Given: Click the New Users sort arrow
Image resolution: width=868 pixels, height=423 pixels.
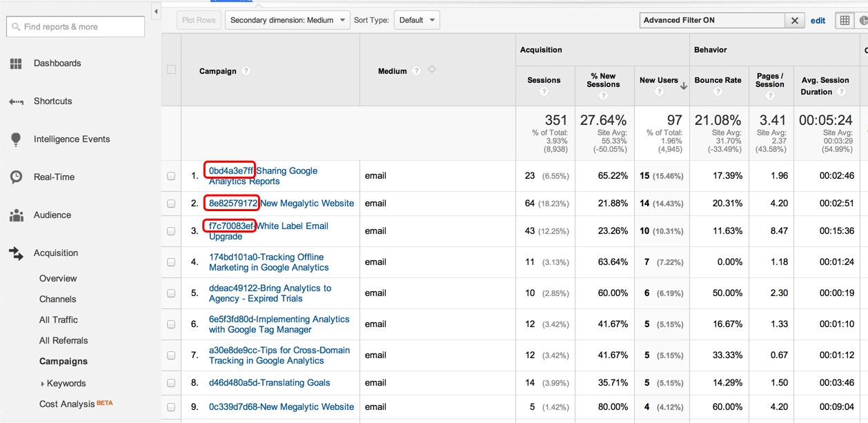Looking at the screenshot, I should (x=684, y=86).
